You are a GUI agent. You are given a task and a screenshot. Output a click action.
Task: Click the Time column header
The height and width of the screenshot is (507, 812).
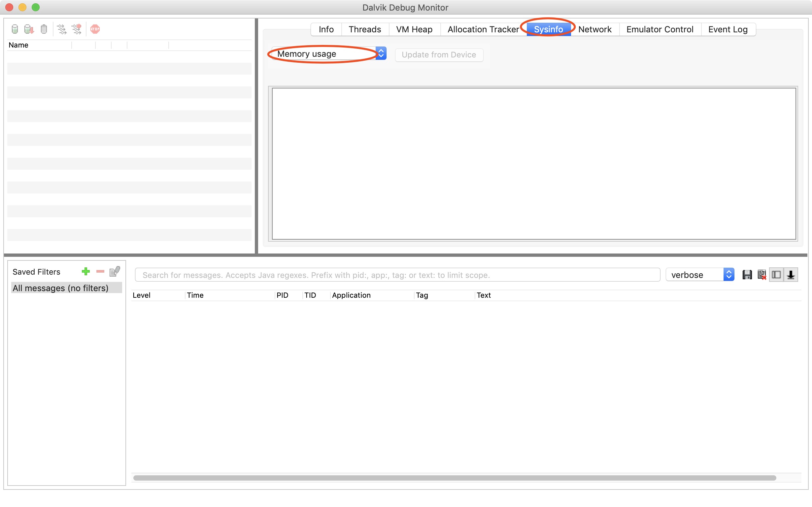pyautogui.click(x=230, y=295)
